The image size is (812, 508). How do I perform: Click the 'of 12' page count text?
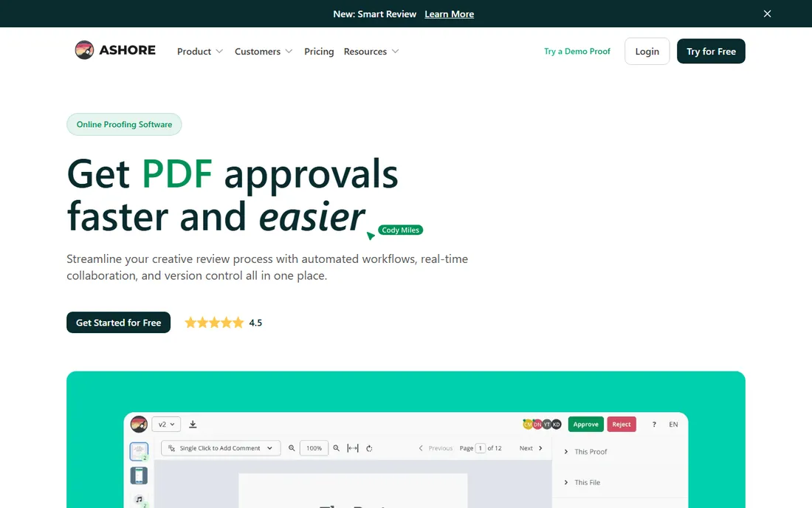pos(495,448)
